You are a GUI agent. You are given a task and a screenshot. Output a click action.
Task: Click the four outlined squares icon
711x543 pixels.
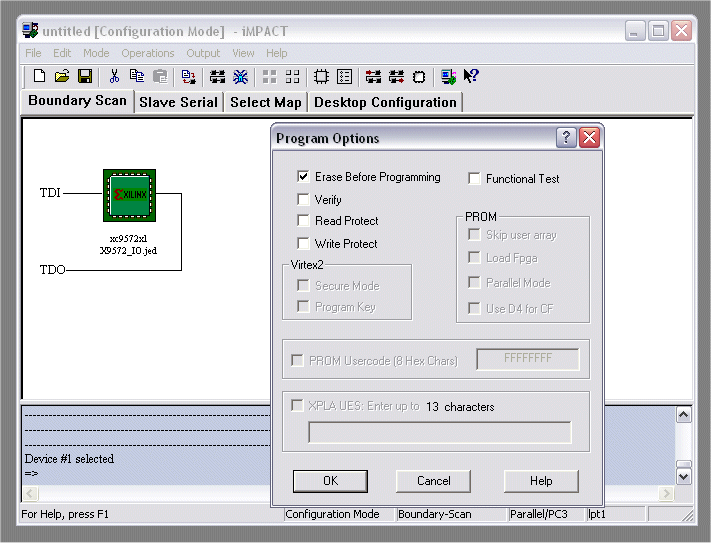pos(292,77)
